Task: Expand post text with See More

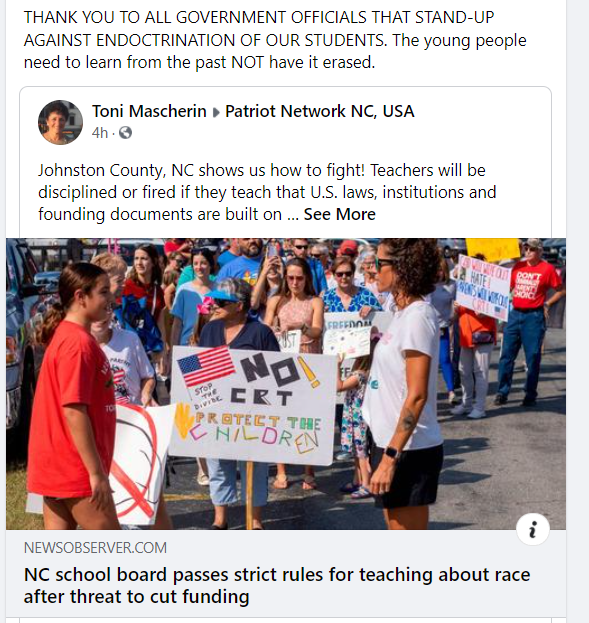Action: point(339,214)
